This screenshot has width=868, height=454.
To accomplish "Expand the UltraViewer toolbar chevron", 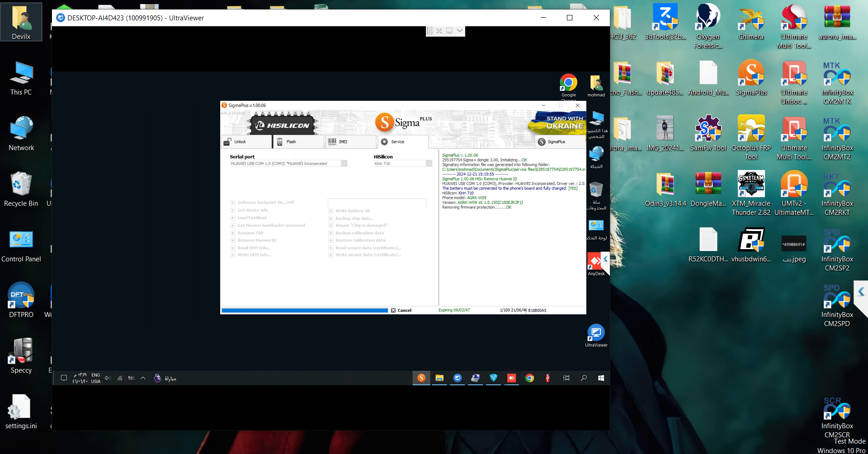I will tap(460, 31).
